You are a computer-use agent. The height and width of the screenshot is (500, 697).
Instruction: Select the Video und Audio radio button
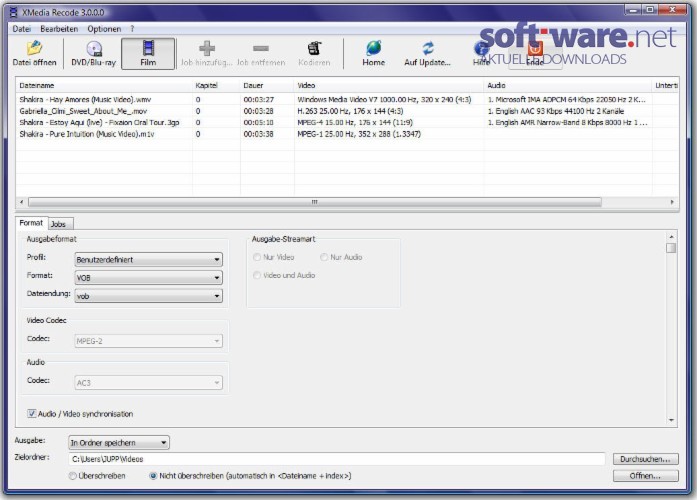[x=257, y=275]
